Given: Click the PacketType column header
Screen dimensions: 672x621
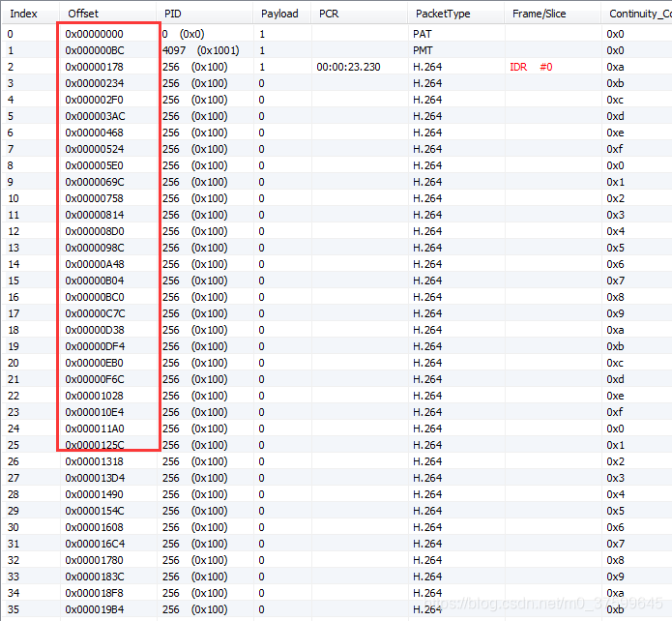Looking at the screenshot, I should click(443, 14).
